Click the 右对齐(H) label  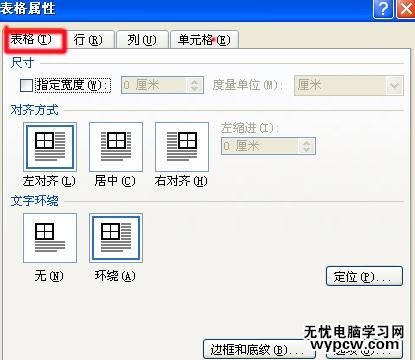[x=181, y=181]
